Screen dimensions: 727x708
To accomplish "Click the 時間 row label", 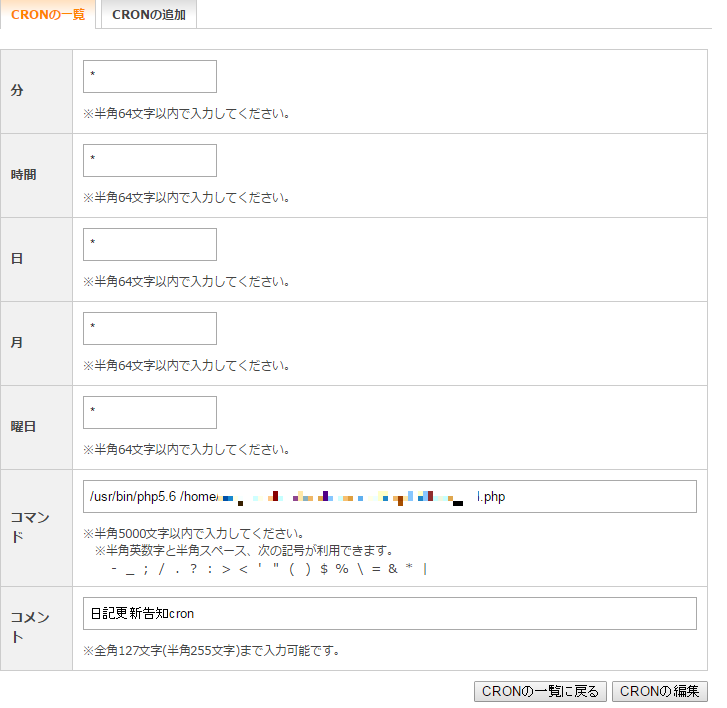I will click(x=23, y=175).
